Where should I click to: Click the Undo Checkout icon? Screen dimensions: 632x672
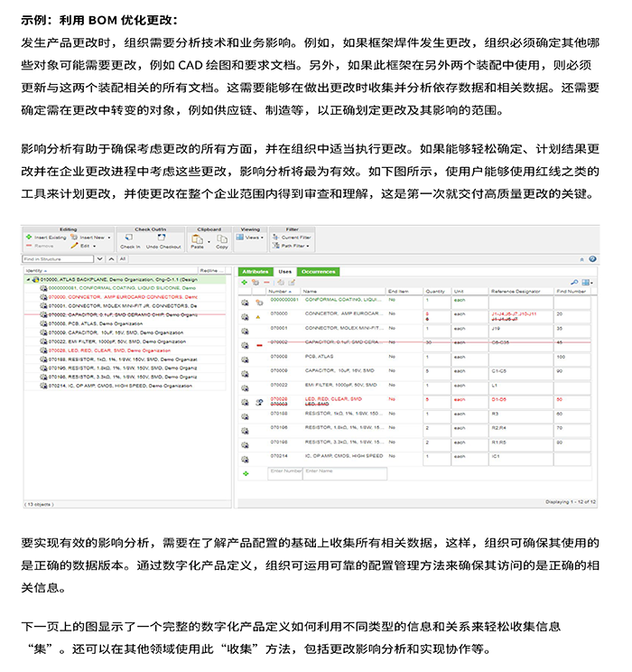click(163, 238)
